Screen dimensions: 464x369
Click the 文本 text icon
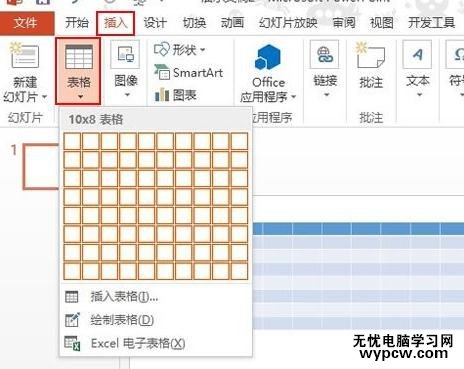tap(417, 54)
